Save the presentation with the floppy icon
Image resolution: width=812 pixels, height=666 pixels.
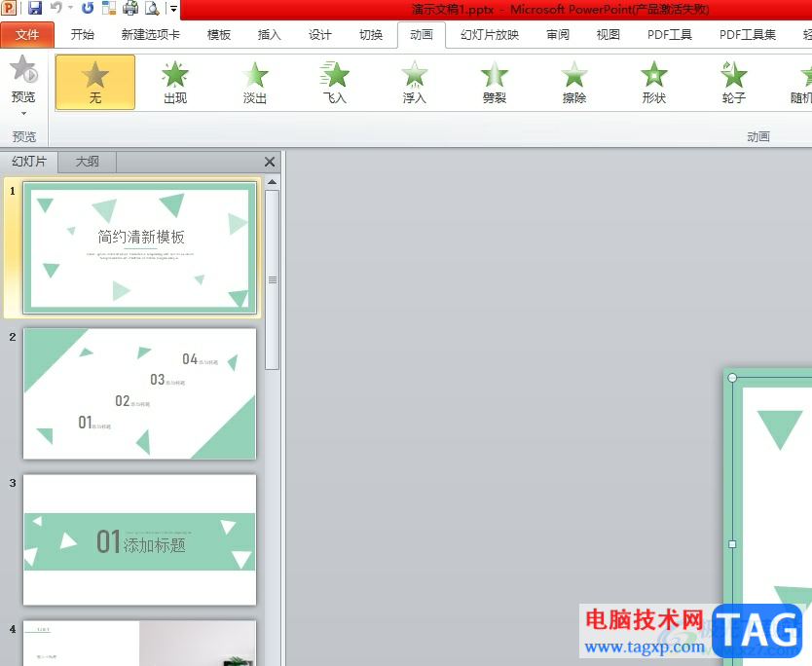pyautogui.click(x=35, y=8)
